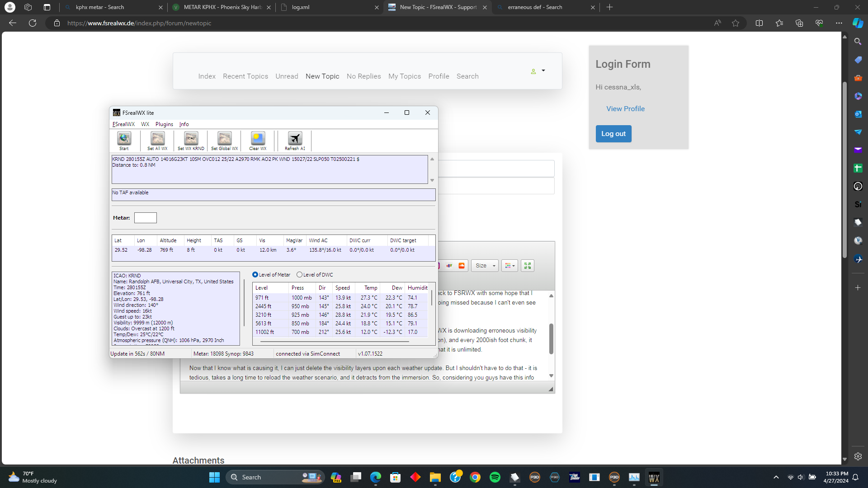Open Spotify from the Windows taskbar

[495, 477]
